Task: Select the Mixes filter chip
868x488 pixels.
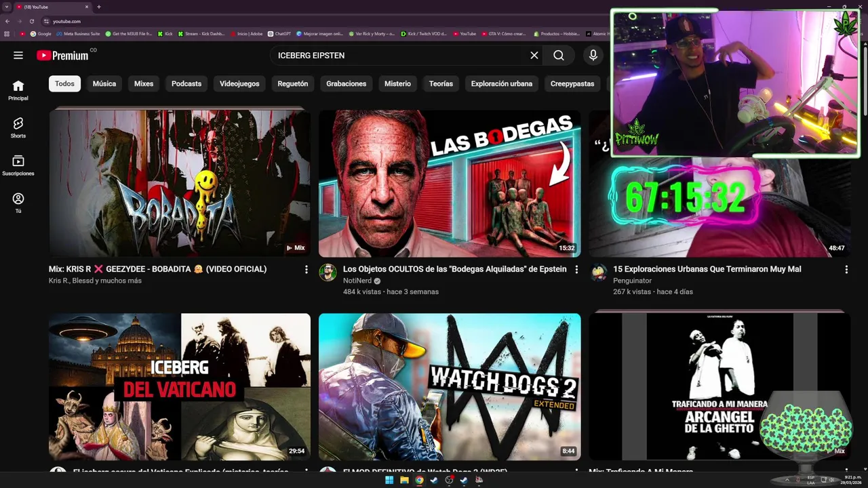Action: pos(144,83)
